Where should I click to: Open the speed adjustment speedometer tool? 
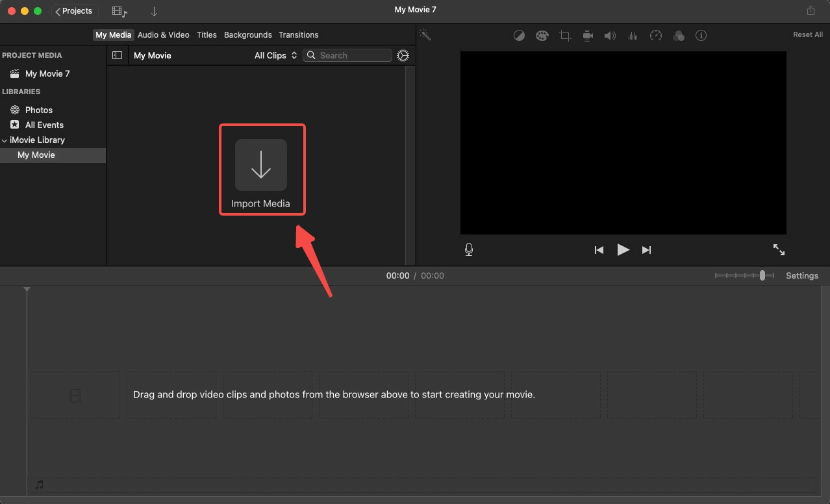tap(656, 36)
